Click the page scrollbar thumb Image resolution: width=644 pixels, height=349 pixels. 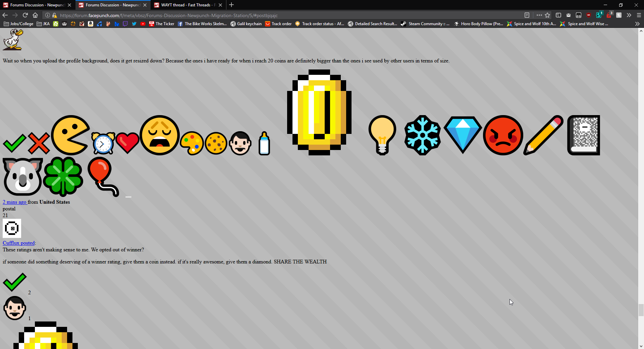pos(641,310)
